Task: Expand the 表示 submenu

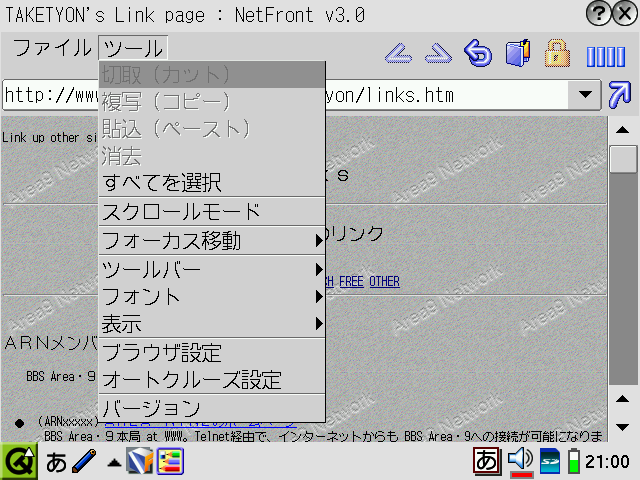Action: click(x=212, y=324)
